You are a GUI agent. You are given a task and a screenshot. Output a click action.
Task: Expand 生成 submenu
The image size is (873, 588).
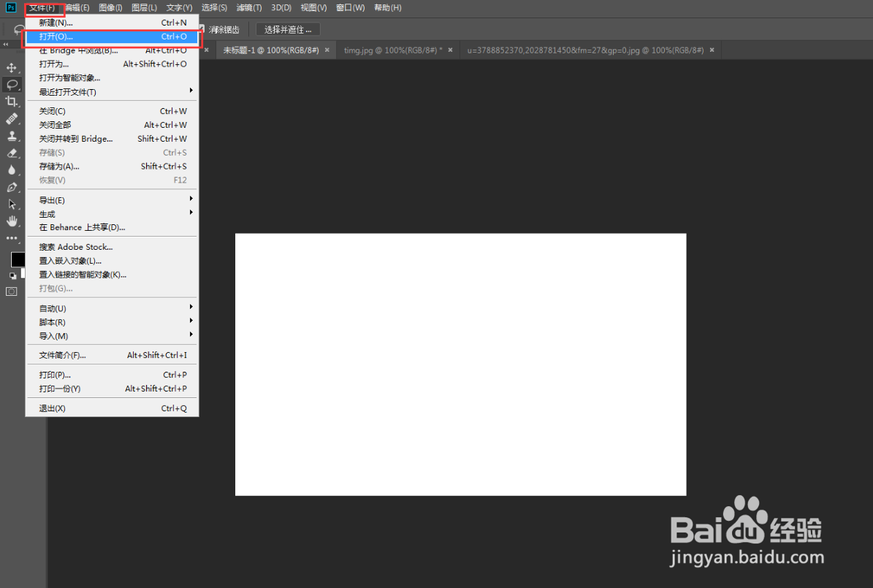(x=112, y=214)
